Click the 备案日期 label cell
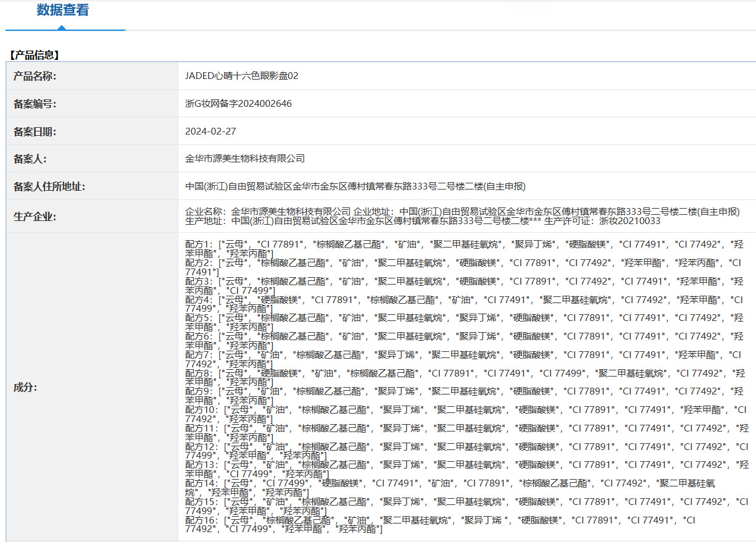This screenshot has height=542, width=756. tap(92, 131)
